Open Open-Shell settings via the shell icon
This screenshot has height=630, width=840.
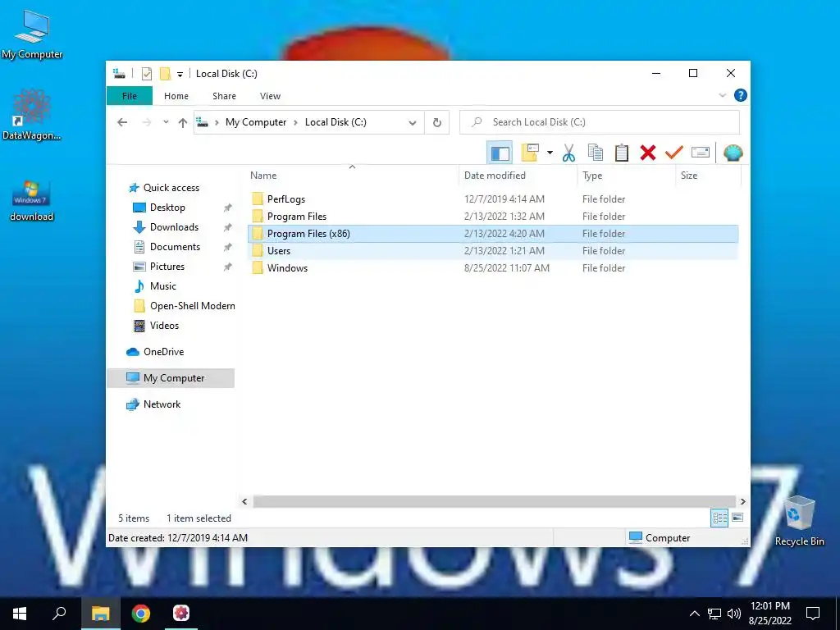point(733,153)
